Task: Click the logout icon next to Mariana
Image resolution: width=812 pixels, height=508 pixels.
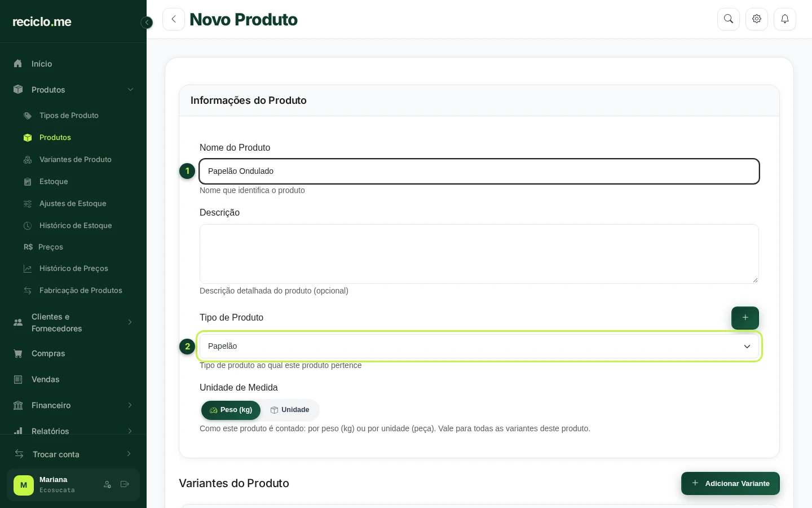Action: click(x=125, y=484)
